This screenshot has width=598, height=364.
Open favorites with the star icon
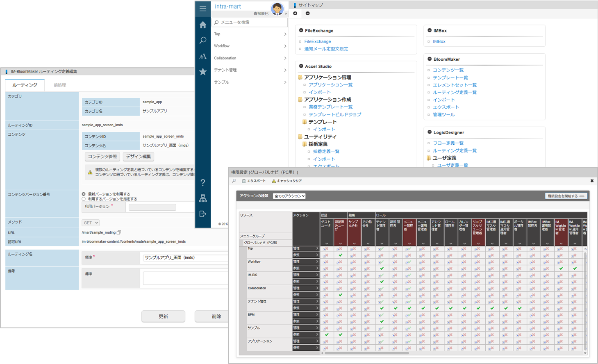203,72
